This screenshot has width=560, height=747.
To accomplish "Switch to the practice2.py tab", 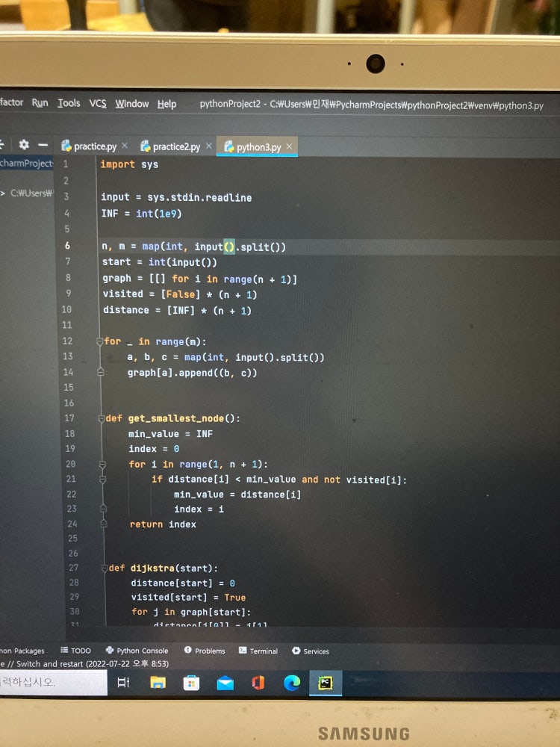I will pyautogui.click(x=175, y=146).
